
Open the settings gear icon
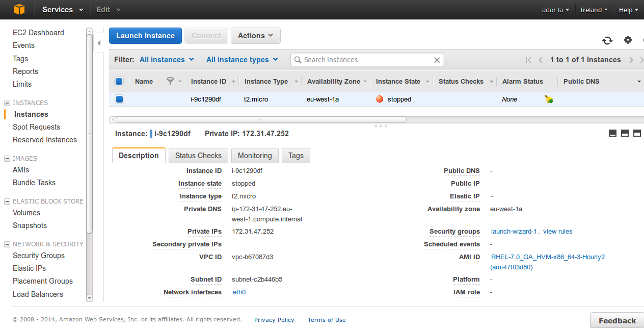click(628, 40)
